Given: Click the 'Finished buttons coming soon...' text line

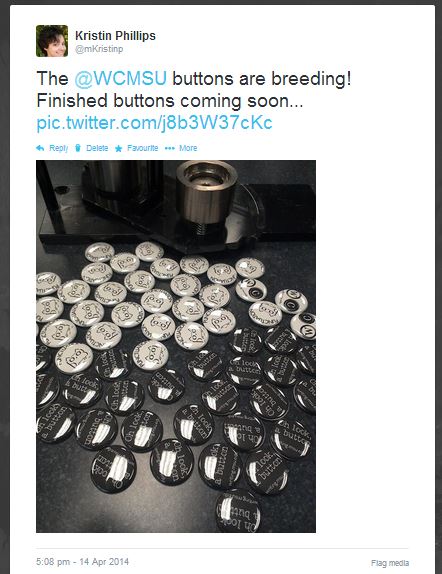Looking at the screenshot, I should tap(170, 101).
